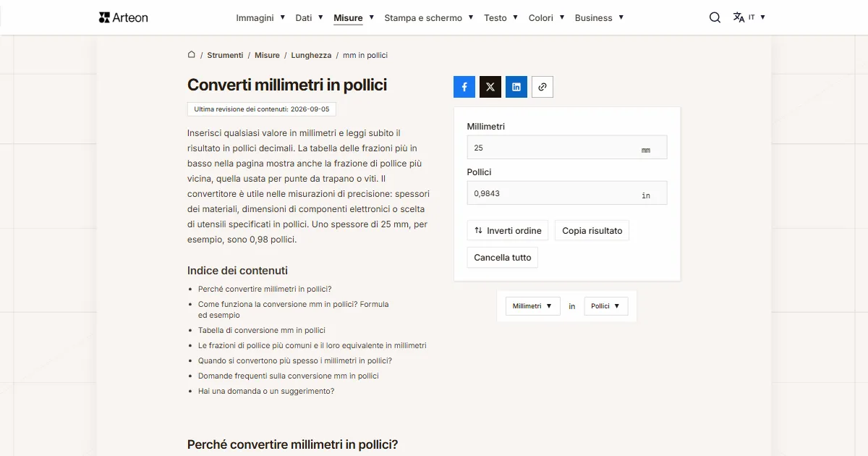Open Stampa e schermo menu
868x456 pixels.
[429, 18]
